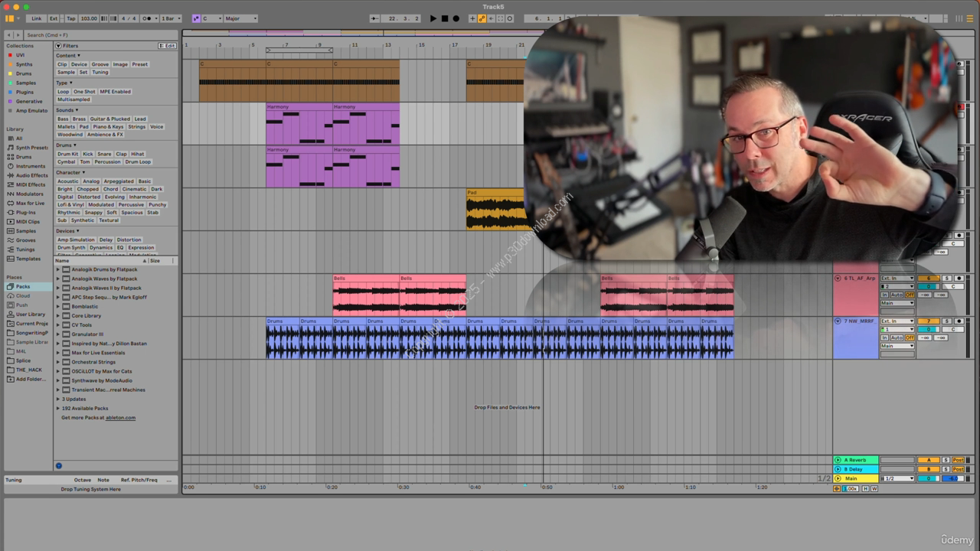This screenshot has width=980, height=551.
Task: Open the Max for Live library category
Action: coord(30,203)
